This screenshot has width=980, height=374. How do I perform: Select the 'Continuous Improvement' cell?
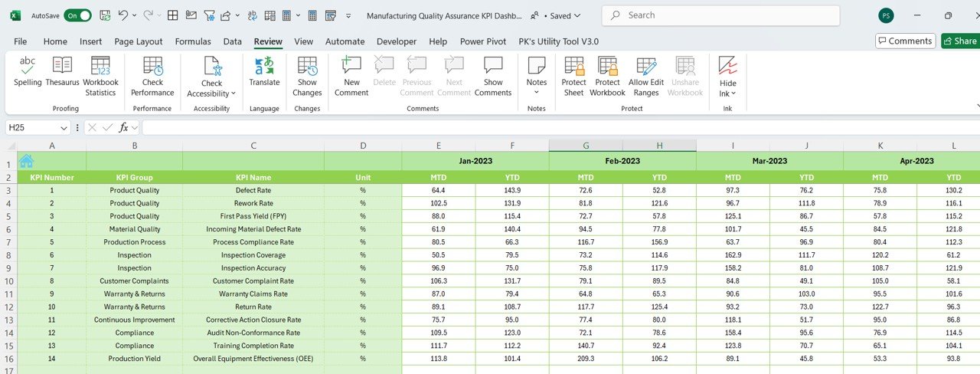tap(135, 320)
